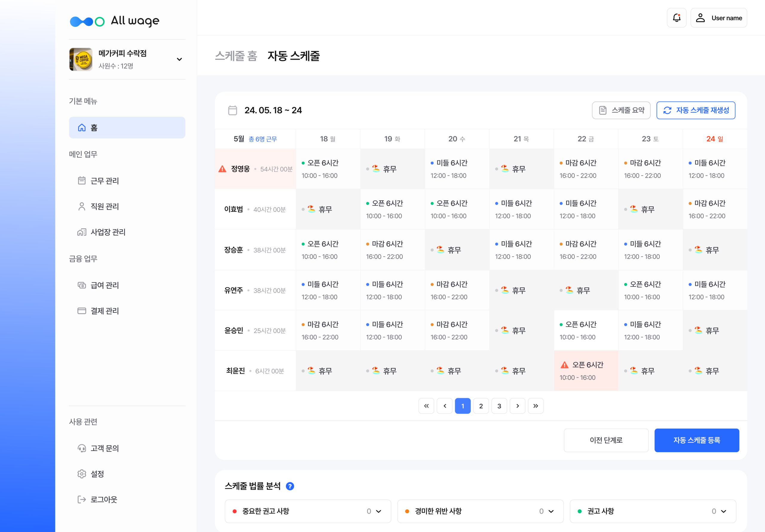Go to page 2 of schedule
The height and width of the screenshot is (532, 765).
481,406
